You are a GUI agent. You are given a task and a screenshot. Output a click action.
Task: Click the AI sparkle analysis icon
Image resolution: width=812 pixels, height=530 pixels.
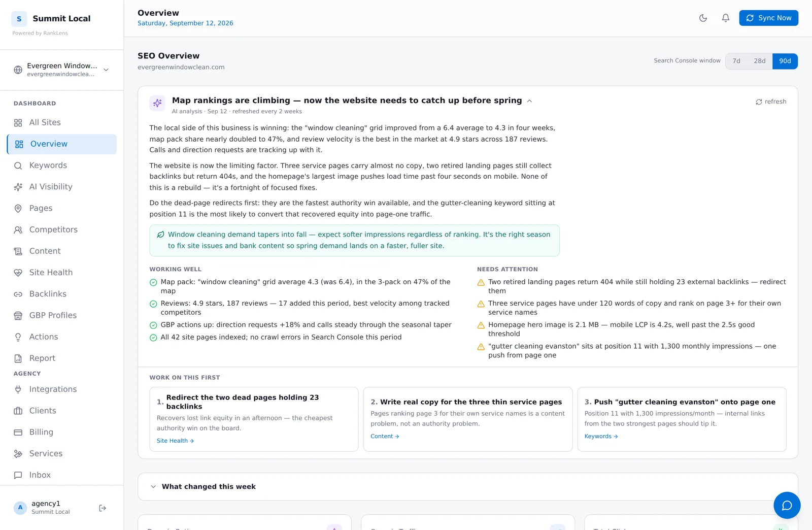tap(157, 103)
